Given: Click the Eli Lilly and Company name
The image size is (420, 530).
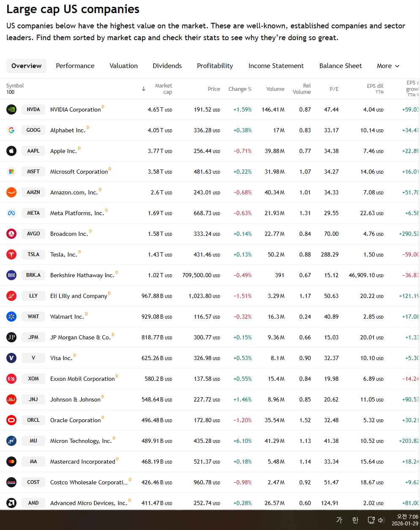Looking at the screenshot, I should pyautogui.click(x=79, y=296).
